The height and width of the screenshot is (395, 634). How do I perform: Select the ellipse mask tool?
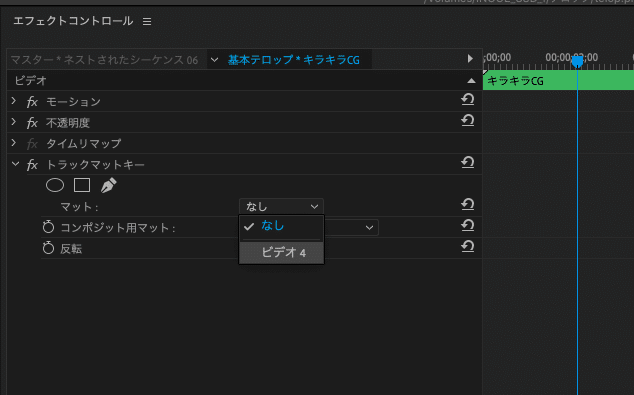pos(55,186)
